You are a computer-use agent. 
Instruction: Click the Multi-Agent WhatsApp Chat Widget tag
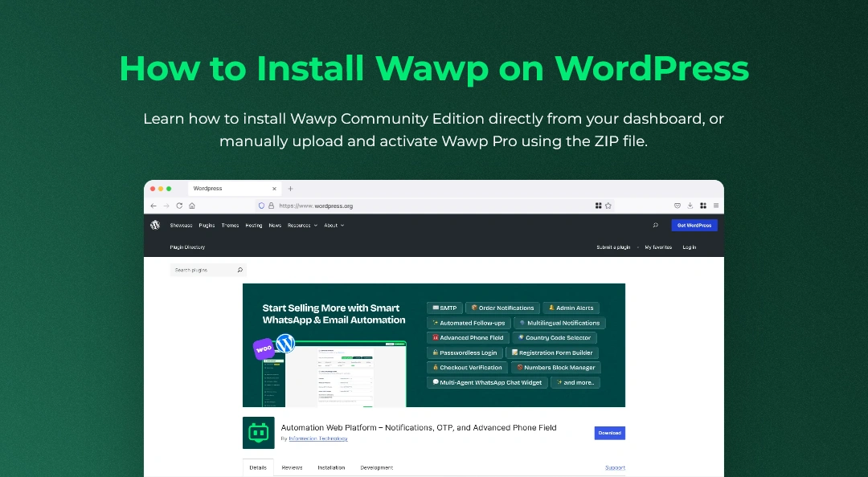[487, 382]
